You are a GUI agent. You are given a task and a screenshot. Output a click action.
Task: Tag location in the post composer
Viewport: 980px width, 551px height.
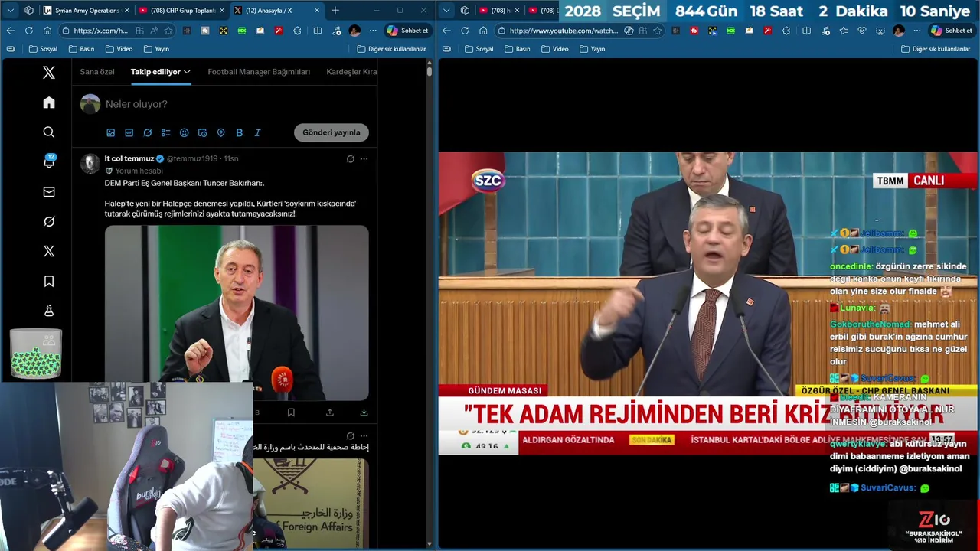220,132
